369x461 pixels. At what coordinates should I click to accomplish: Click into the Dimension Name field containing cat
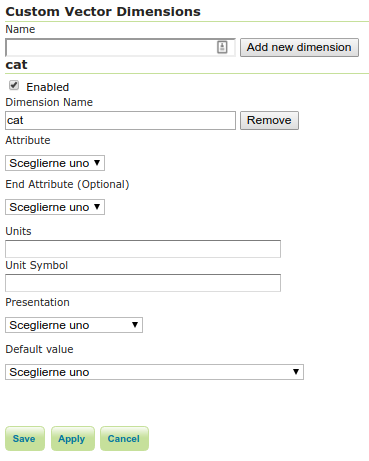point(120,120)
